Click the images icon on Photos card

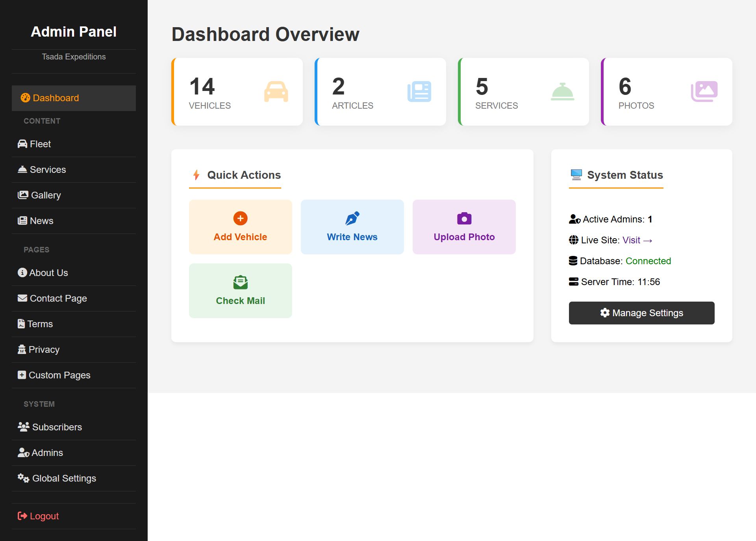704,92
